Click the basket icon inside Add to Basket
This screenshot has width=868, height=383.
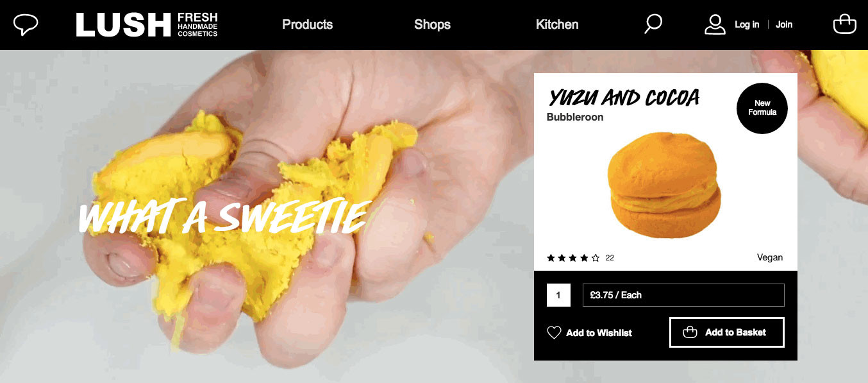[x=690, y=332]
